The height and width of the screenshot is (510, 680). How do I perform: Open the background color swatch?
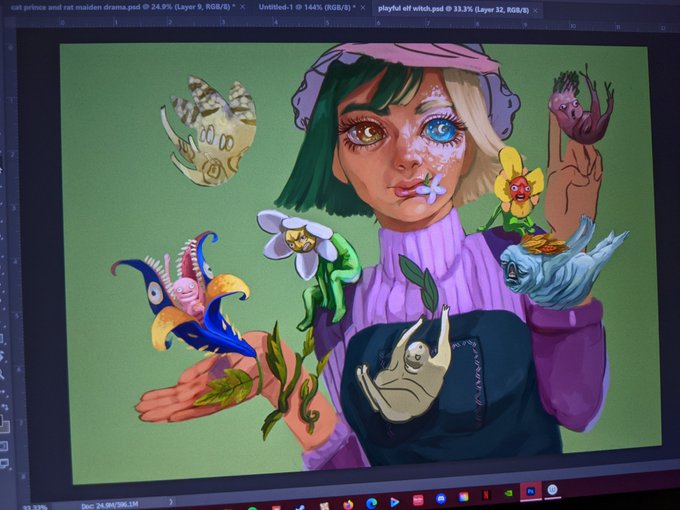(5, 427)
